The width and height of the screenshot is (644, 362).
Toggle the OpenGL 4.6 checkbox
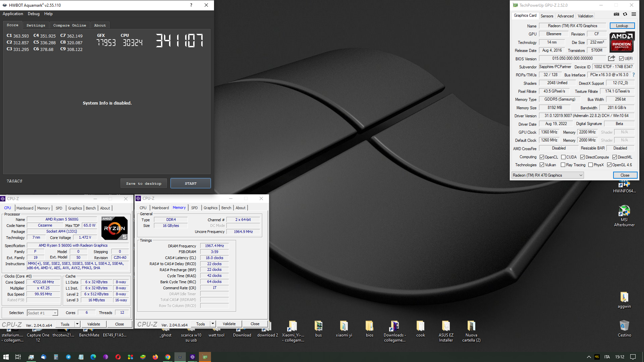coord(609,165)
